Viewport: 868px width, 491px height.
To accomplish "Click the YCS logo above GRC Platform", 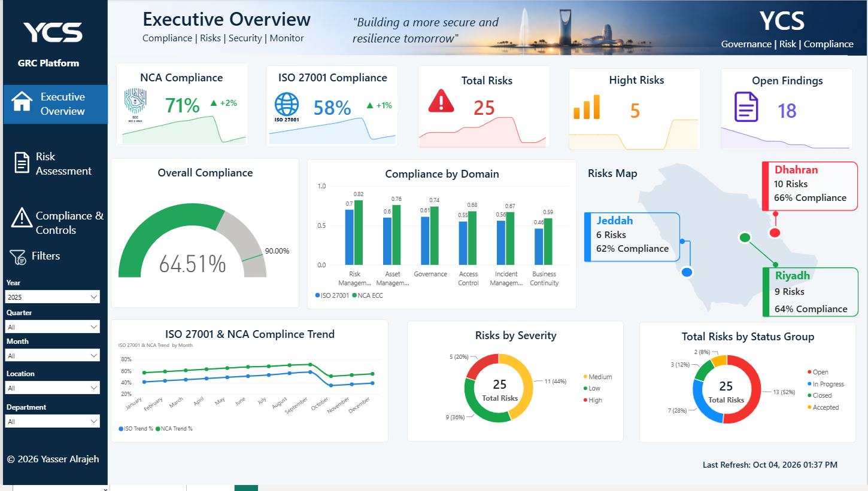I will [x=53, y=32].
